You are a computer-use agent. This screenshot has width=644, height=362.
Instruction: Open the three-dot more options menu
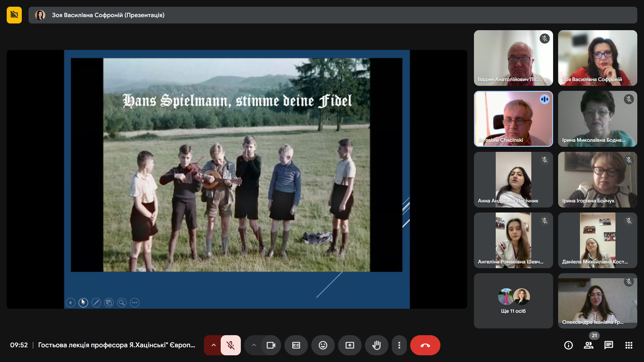(x=399, y=345)
